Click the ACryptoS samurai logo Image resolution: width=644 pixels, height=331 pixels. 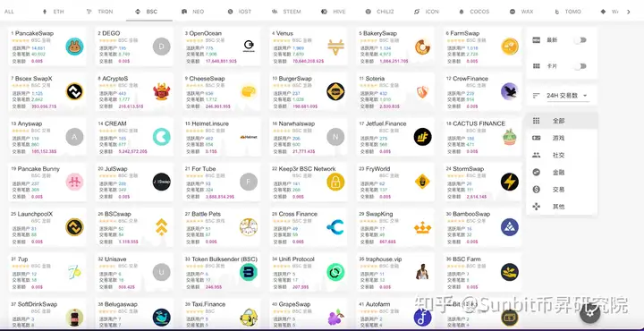(161, 91)
